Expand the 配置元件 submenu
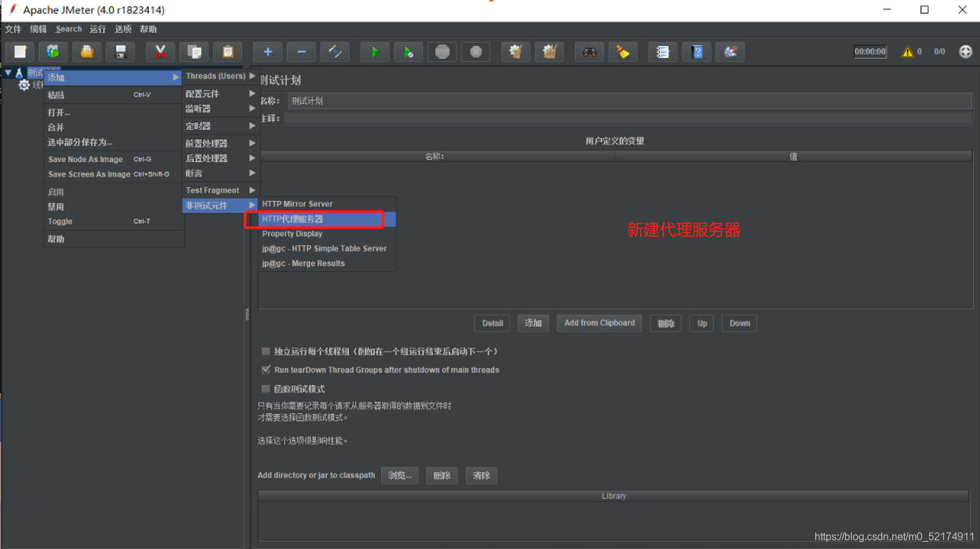This screenshot has height=549, width=980. click(x=220, y=94)
